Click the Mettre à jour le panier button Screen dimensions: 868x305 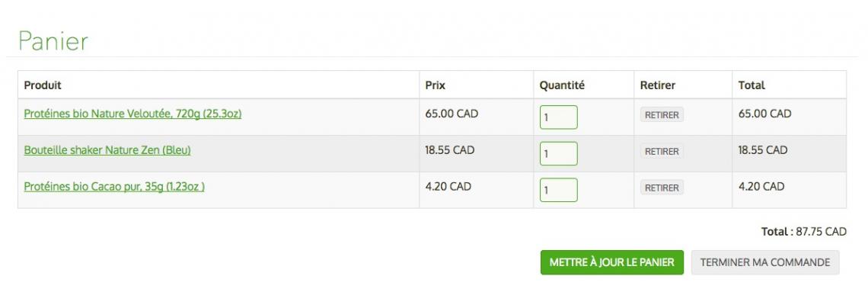click(611, 262)
